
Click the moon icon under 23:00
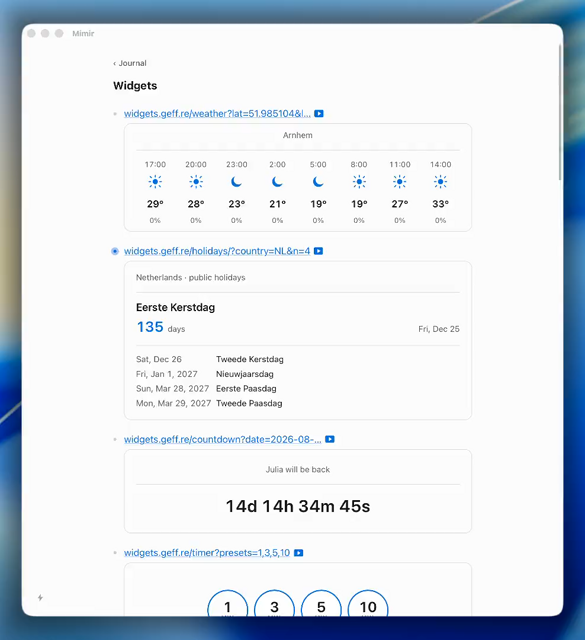236,182
